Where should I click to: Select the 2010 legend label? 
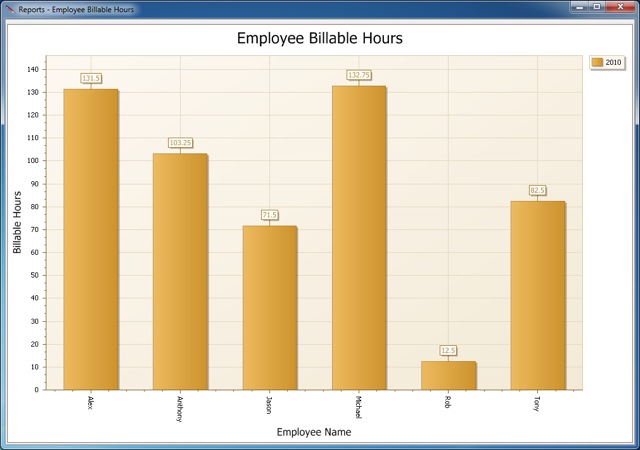pyautogui.click(x=613, y=62)
